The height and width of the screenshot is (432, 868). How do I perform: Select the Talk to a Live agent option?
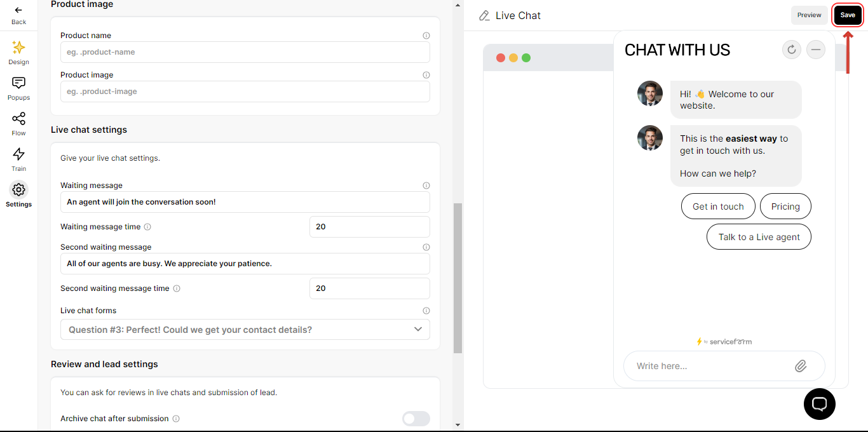tap(759, 237)
